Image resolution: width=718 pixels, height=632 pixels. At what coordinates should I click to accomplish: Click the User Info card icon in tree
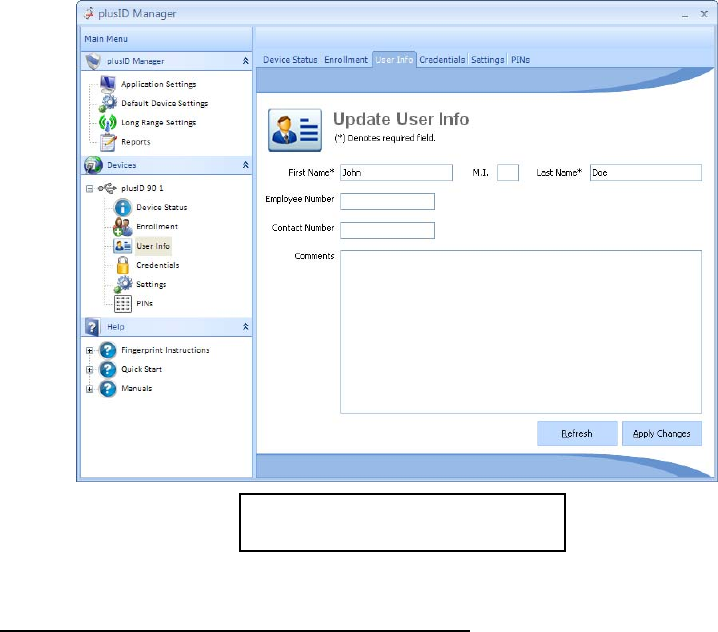(x=123, y=246)
